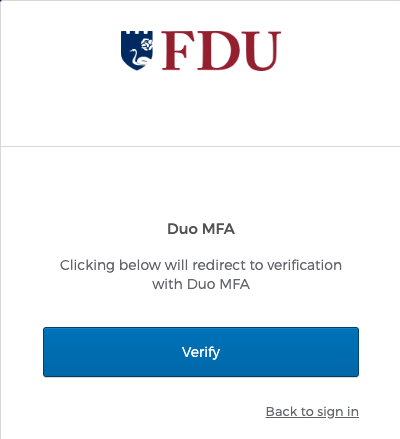Click the word 'Duo' in the heading

pyautogui.click(x=182, y=229)
